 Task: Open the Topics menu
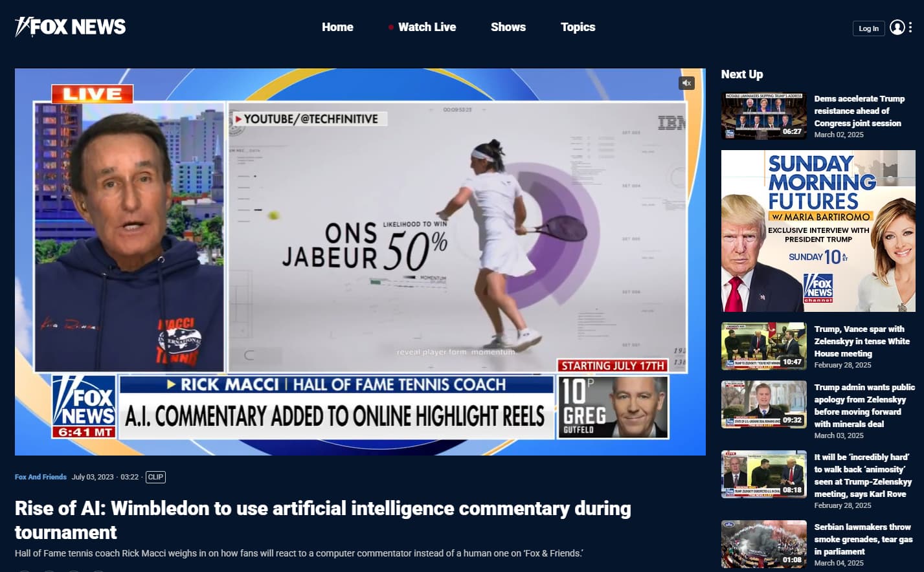coord(578,27)
